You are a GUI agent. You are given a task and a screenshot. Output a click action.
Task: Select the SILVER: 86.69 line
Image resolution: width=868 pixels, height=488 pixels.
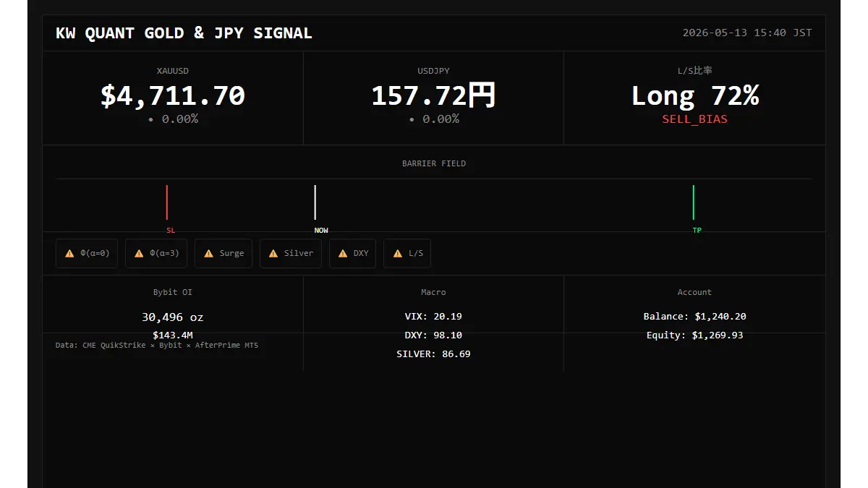pyautogui.click(x=433, y=354)
